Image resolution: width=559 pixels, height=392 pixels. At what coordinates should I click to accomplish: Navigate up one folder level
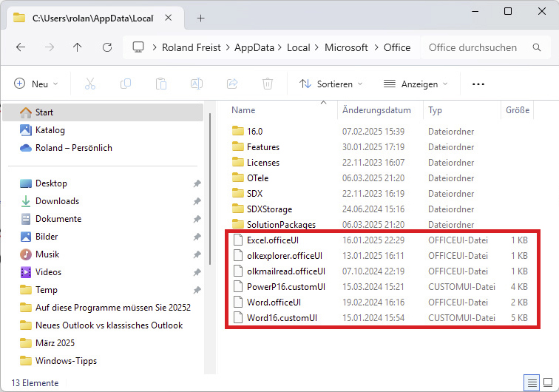point(78,47)
